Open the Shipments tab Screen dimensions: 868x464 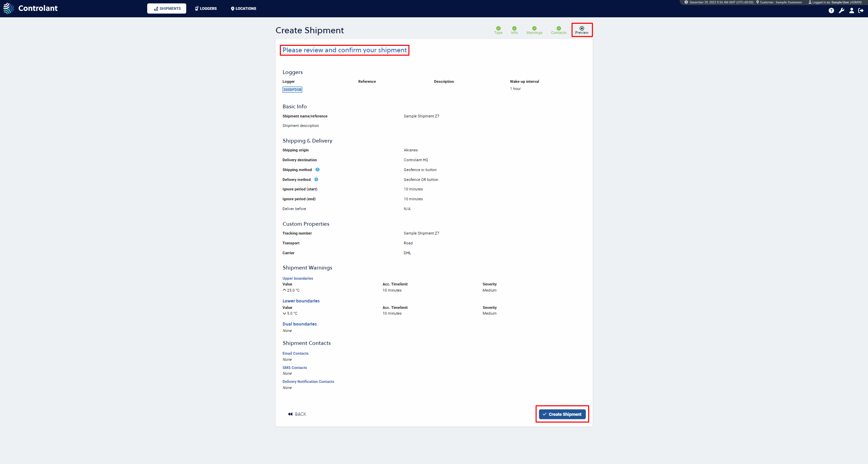tap(167, 8)
